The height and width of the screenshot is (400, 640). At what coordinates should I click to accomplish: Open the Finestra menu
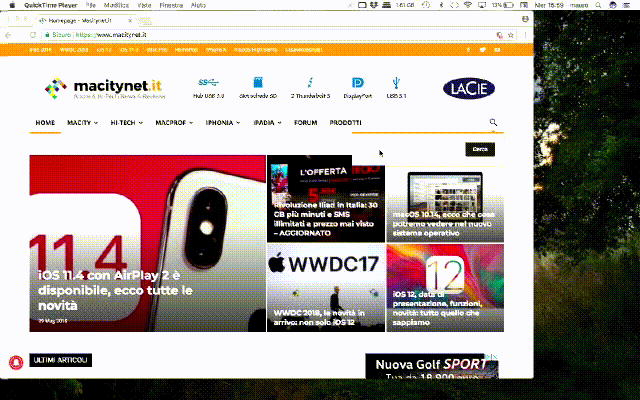tap(171, 5)
